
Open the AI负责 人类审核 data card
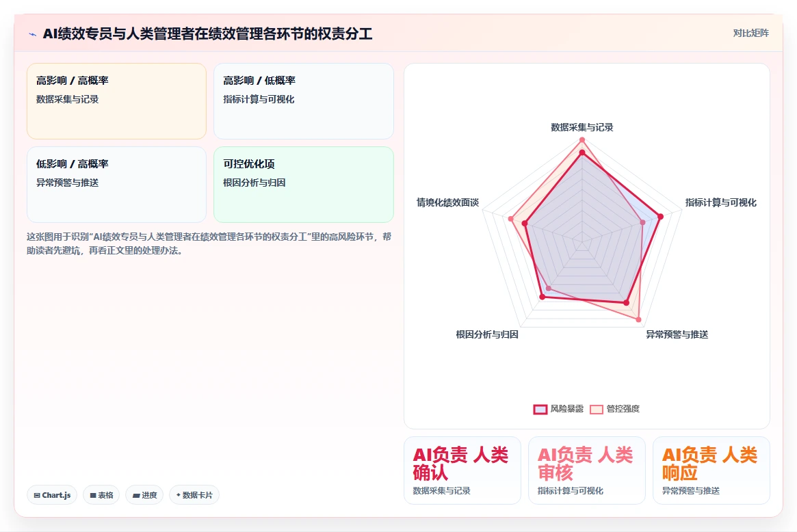click(586, 470)
